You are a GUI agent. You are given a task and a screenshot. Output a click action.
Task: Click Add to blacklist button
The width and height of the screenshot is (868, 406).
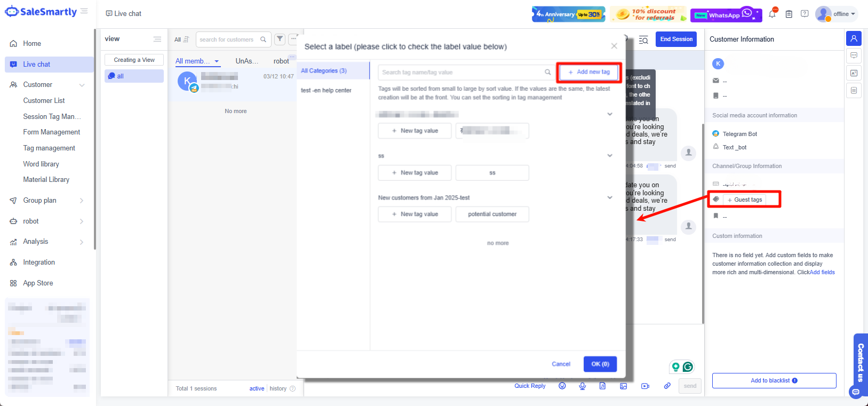click(x=774, y=380)
